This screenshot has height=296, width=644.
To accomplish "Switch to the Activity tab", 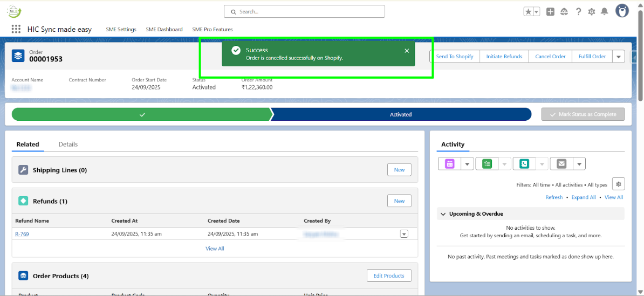I will 453,144.
